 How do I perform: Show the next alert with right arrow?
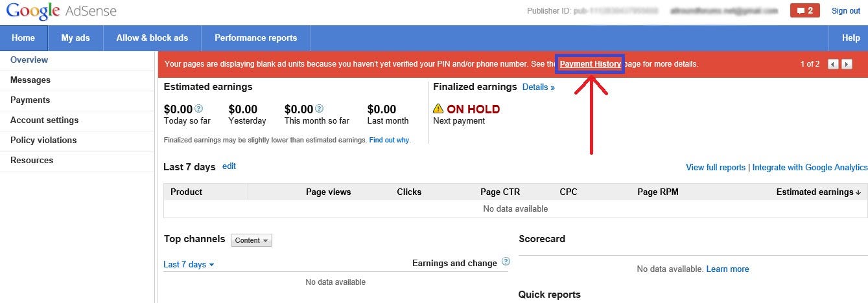coord(847,64)
